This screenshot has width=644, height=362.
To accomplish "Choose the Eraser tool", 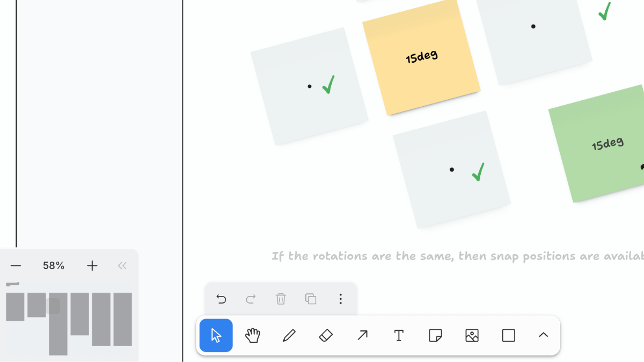I will pos(326,336).
